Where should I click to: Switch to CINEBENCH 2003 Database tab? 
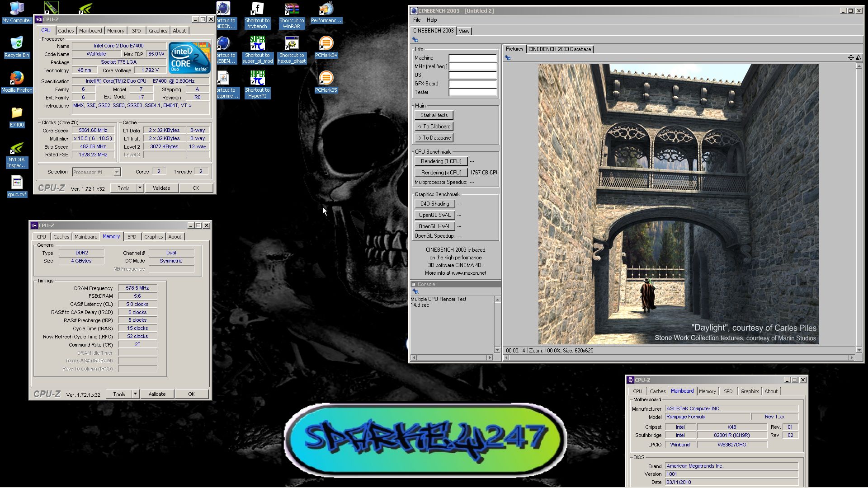[560, 49]
